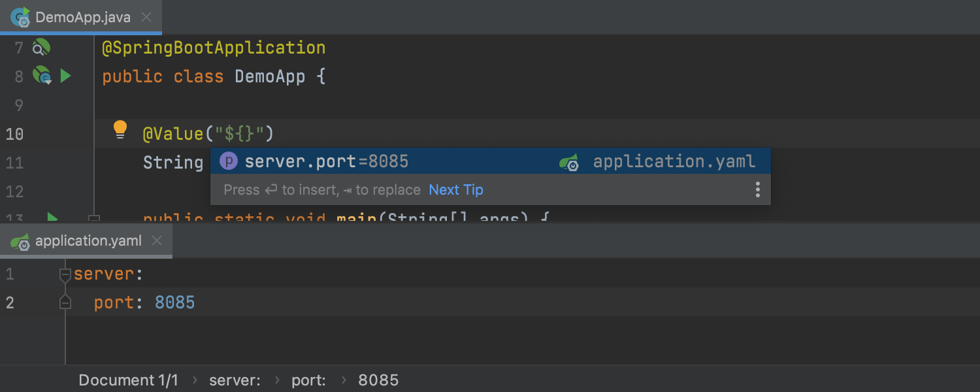Collapse the server: YAML block fold marker

pyautogui.click(x=65, y=275)
